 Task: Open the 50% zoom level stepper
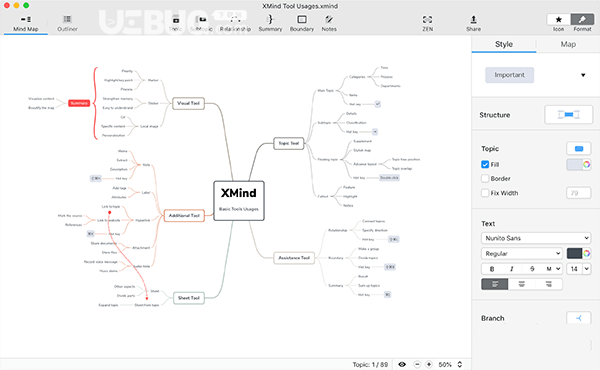click(x=460, y=365)
